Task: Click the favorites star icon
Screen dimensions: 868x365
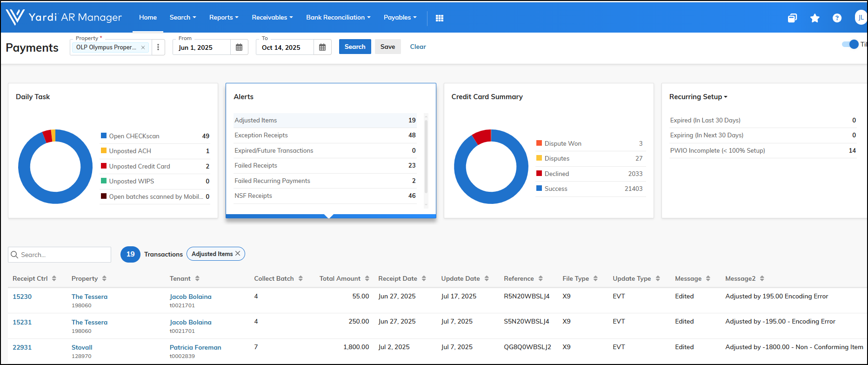Action: point(815,18)
